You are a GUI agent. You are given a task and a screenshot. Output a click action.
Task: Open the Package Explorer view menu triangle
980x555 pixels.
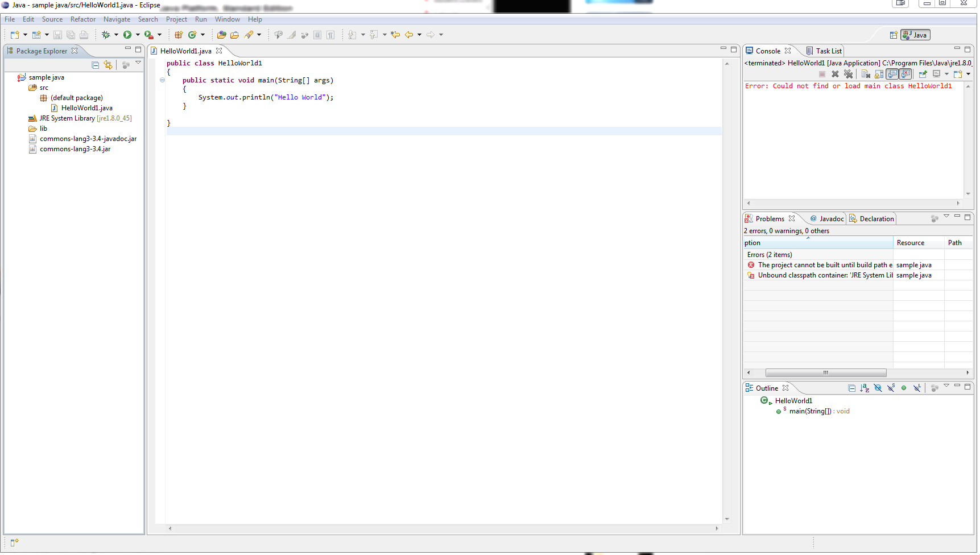point(138,63)
